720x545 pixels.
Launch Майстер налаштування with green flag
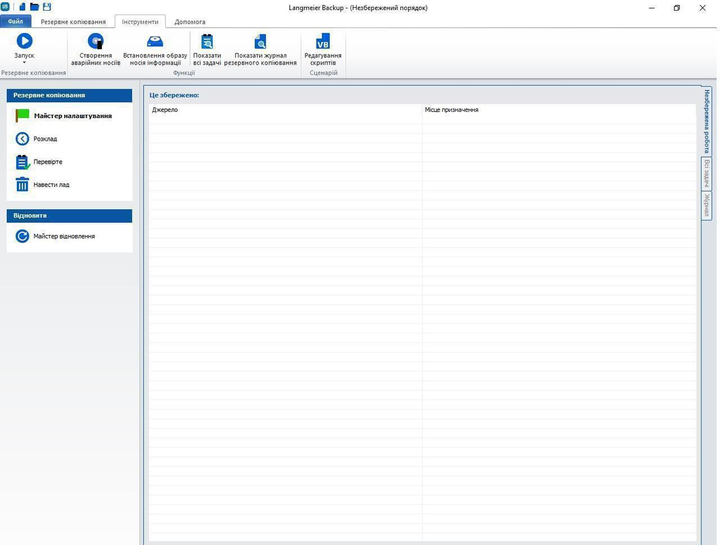pyautogui.click(x=22, y=115)
